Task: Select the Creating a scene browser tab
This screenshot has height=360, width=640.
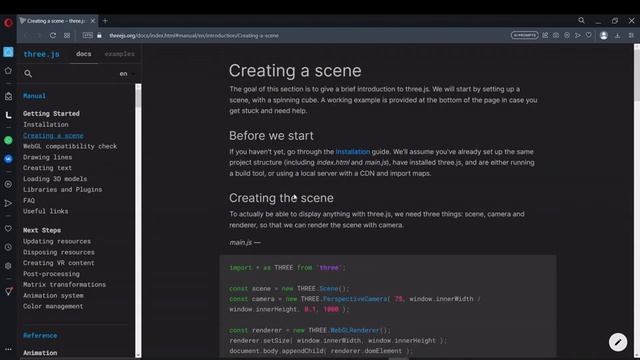Action: click(57, 21)
